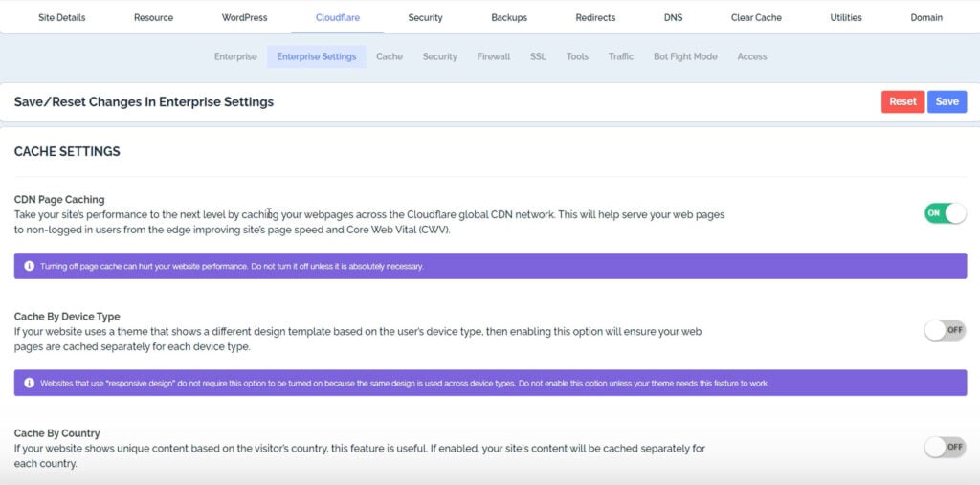Turn off CDN Page Caching toggle
The image size is (980, 485).
click(945, 213)
